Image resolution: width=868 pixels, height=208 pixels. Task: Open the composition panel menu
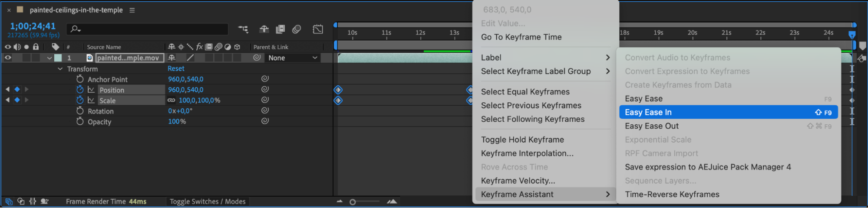click(x=132, y=10)
